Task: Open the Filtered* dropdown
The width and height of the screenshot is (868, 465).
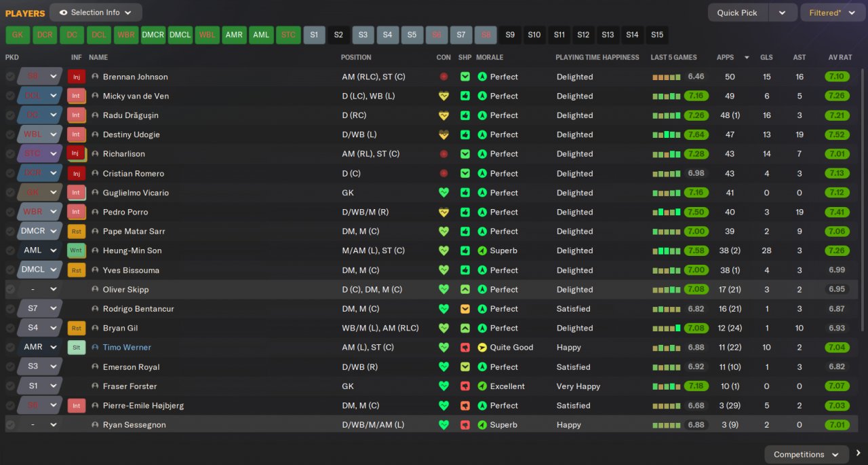Action: [833, 12]
